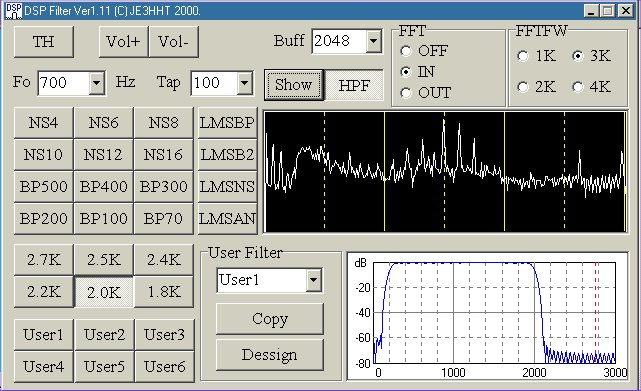This screenshot has height=391, width=641.
Task: Click the Show button
Action: pyautogui.click(x=294, y=85)
